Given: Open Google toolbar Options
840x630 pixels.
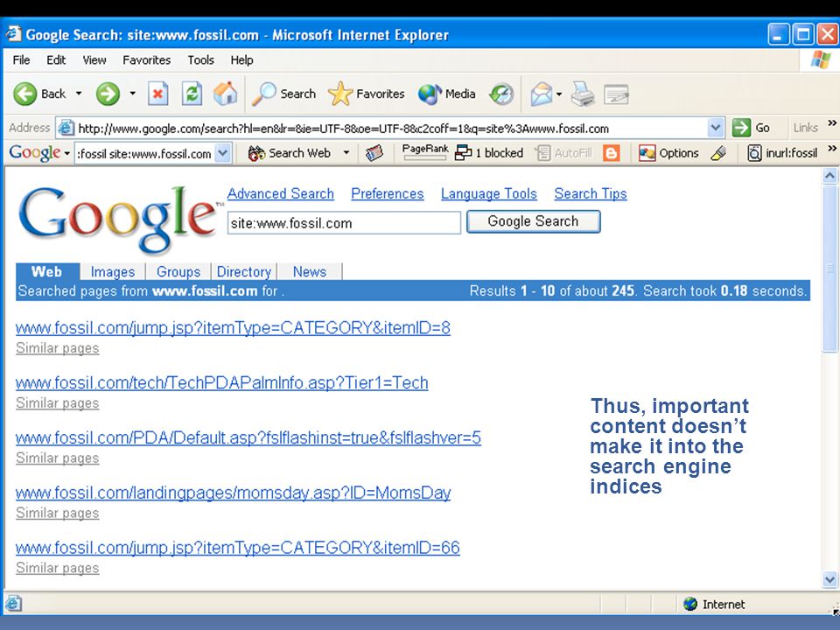Looking at the screenshot, I should (x=668, y=153).
